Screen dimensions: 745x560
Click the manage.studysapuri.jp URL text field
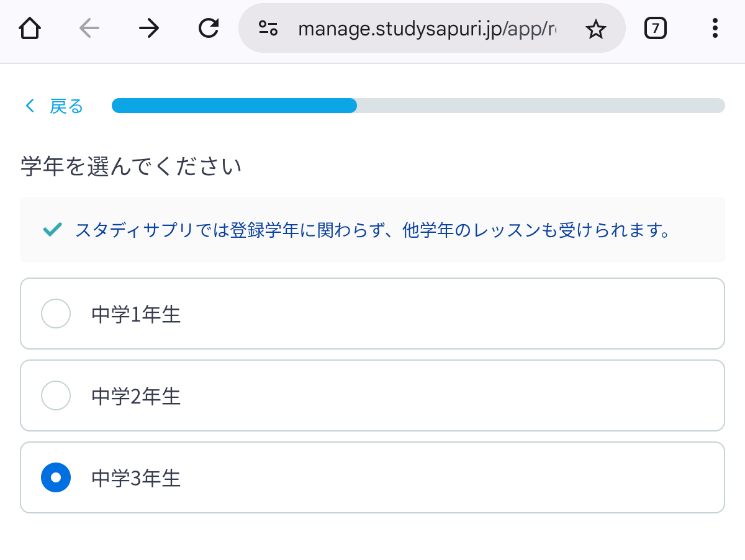tap(427, 29)
